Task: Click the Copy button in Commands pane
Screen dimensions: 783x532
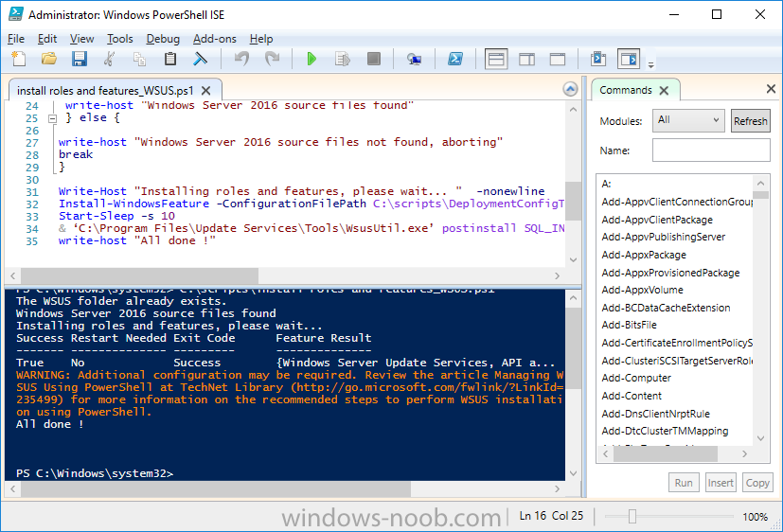Action: tap(757, 483)
